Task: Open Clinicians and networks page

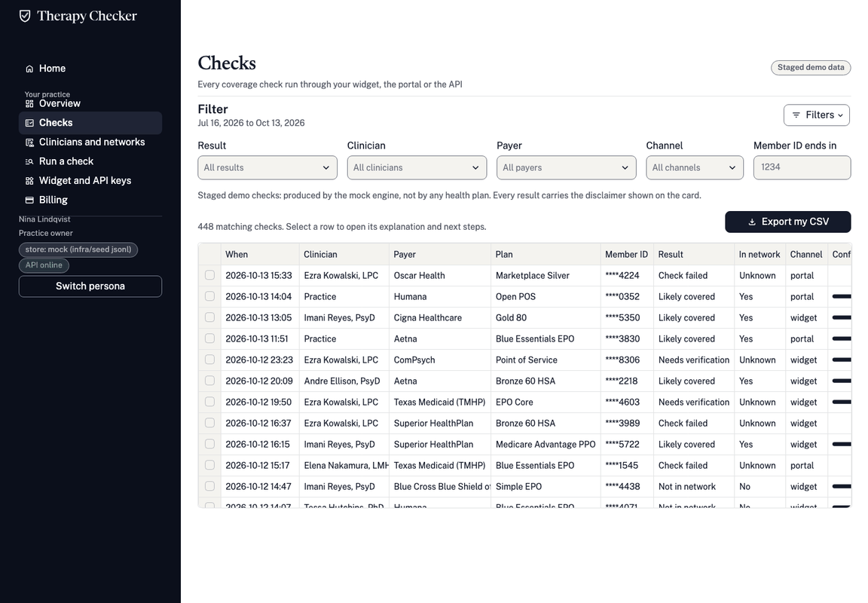Action: pos(90,142)
